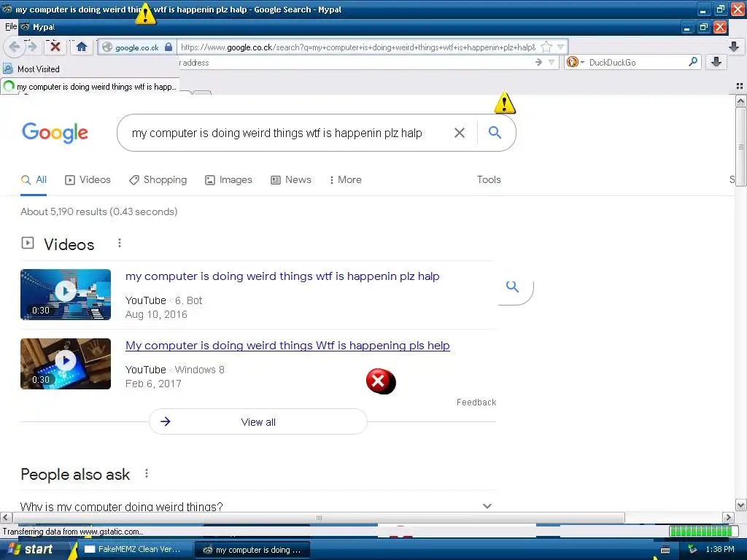This screenshot has height=560, width=747.
Task: Open Videos section three-dot options
Action: 120,244
